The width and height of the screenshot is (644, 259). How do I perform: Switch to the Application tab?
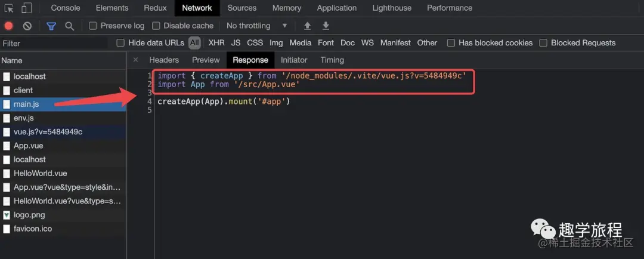(337, 8)
